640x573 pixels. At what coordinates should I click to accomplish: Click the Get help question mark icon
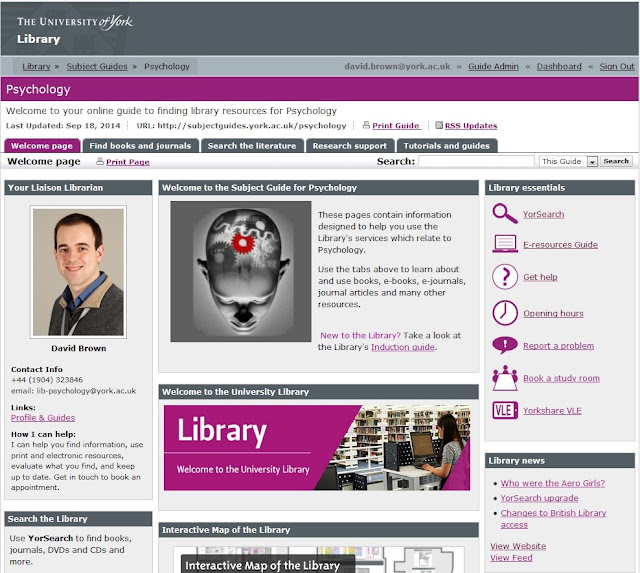coord(505,277)
